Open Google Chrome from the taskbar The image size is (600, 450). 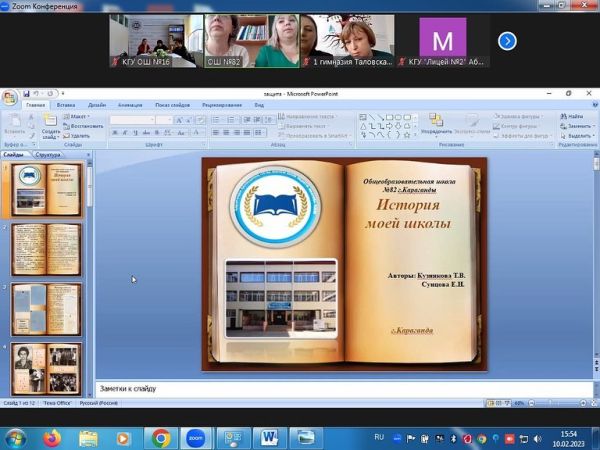click(x=160, y=438)
